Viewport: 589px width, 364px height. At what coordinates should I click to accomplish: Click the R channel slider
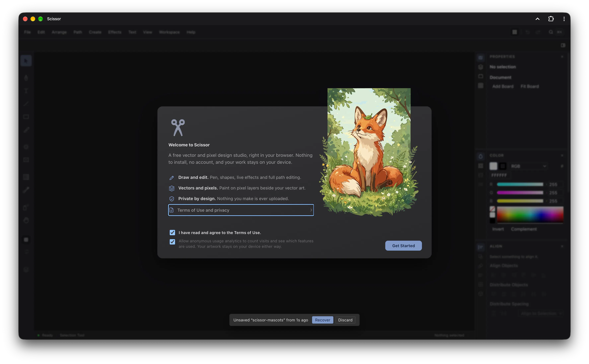coord(520,184)
